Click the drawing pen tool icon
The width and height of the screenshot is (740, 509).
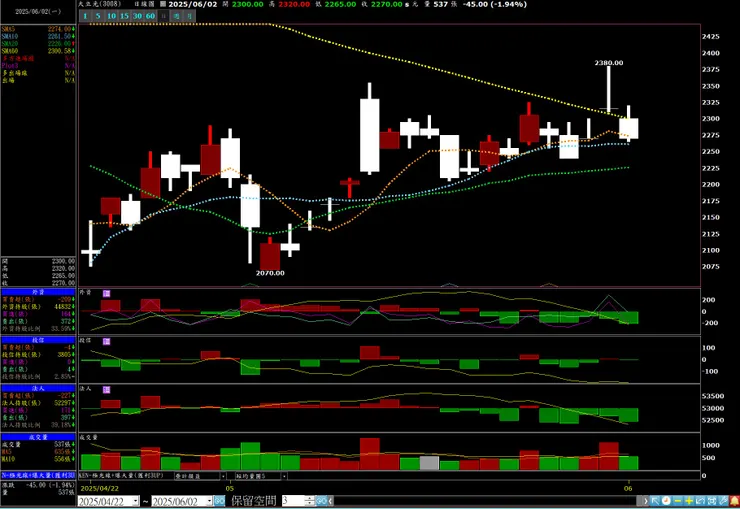click(723, 501)
